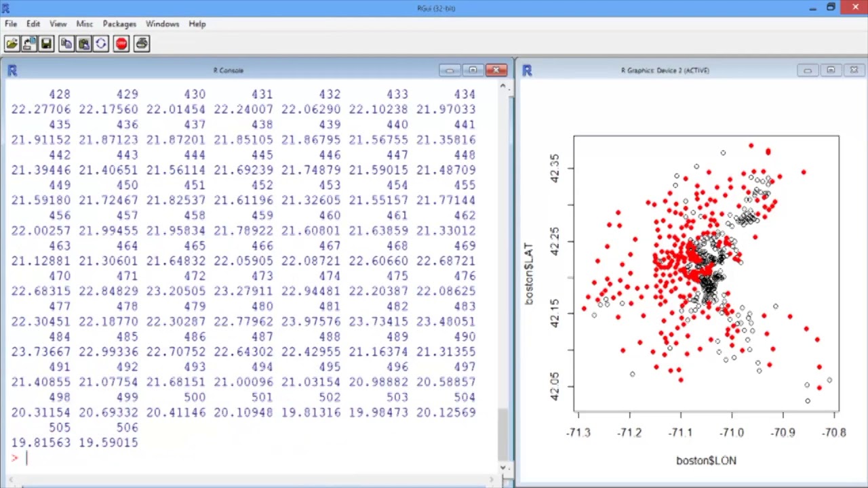Screen dimensions: 868x488
Task: Click the index number 500
Action: pyautogui.click(x=195, y=397)
